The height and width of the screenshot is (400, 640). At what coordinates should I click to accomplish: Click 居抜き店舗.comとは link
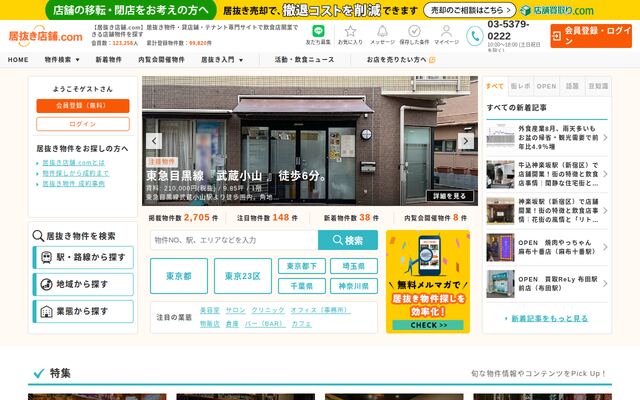pyautogui.click(x=73, y=162)
